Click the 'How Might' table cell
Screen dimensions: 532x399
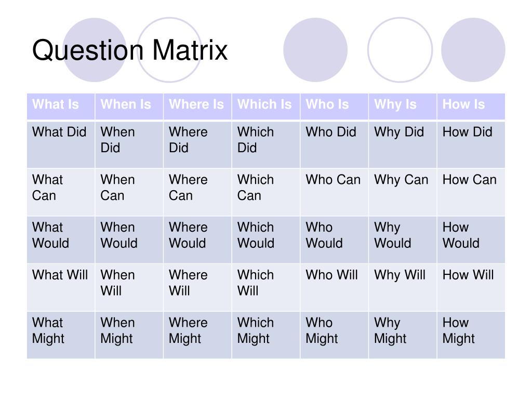[x=471, y=335]
